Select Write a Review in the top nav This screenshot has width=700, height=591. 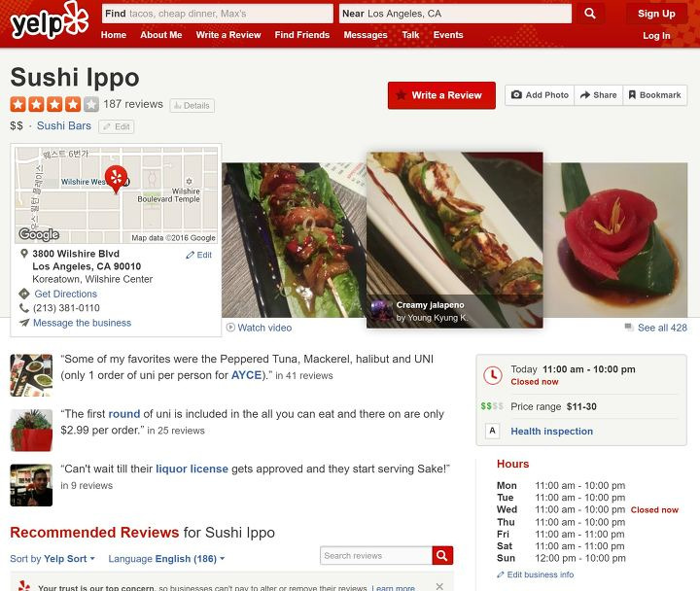point(228,35)
